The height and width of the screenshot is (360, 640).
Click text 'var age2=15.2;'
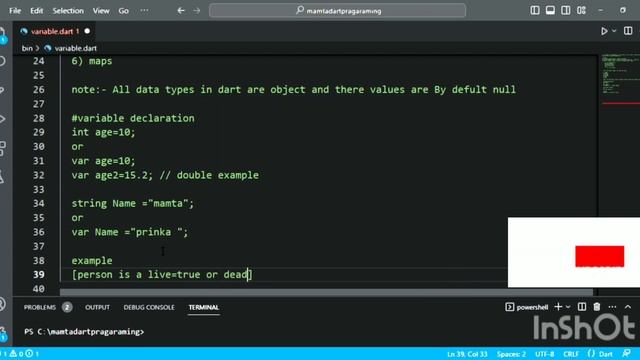pos(112,175)
